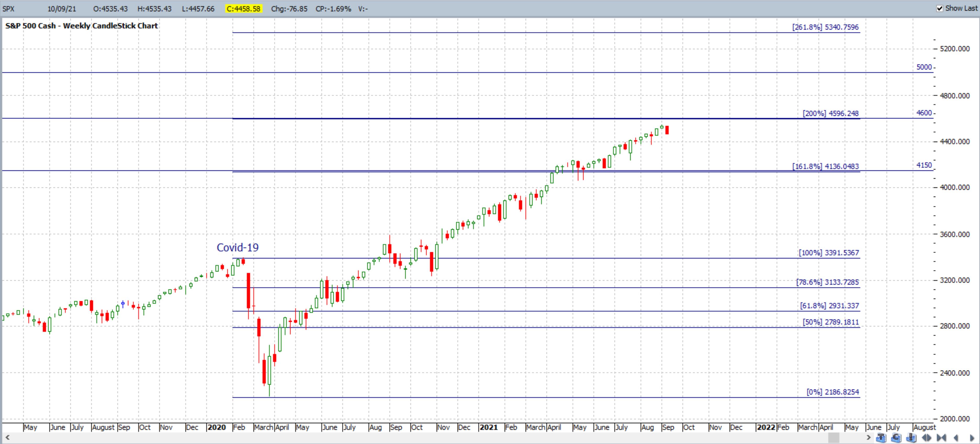Click the 2400.000 price axis label

(955, 373)
